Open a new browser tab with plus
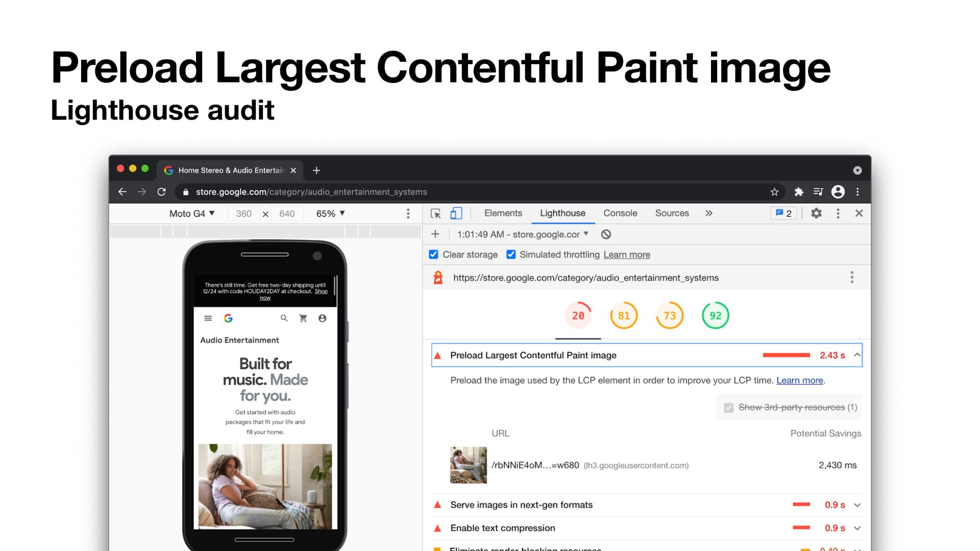The height and width of the screenshot is (551, 980). [x=316, y=170]
